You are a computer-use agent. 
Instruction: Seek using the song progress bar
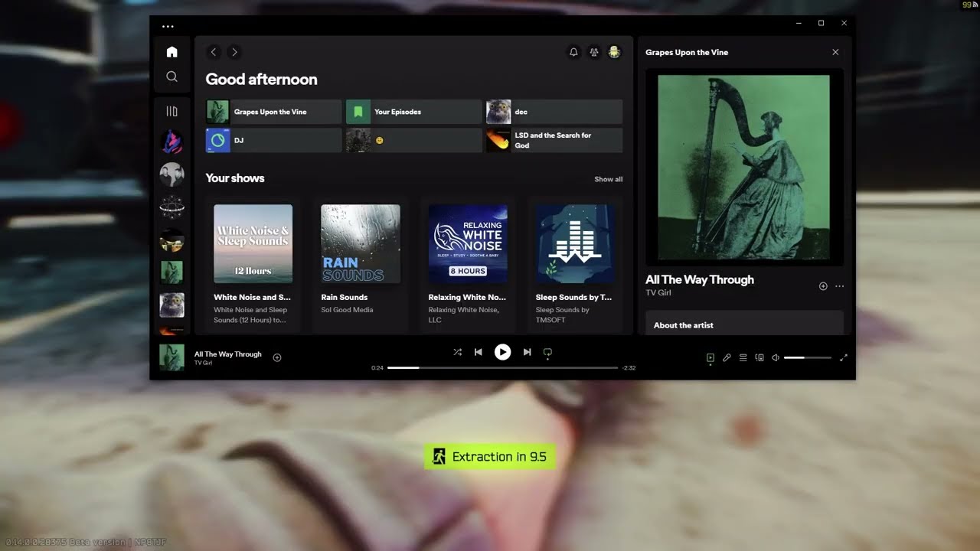(x=502, y=368)
